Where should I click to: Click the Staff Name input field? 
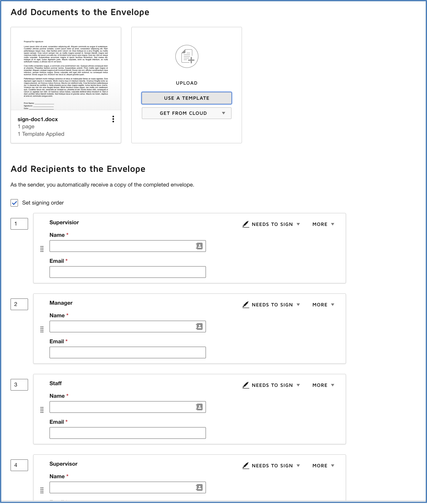(128, 407)
